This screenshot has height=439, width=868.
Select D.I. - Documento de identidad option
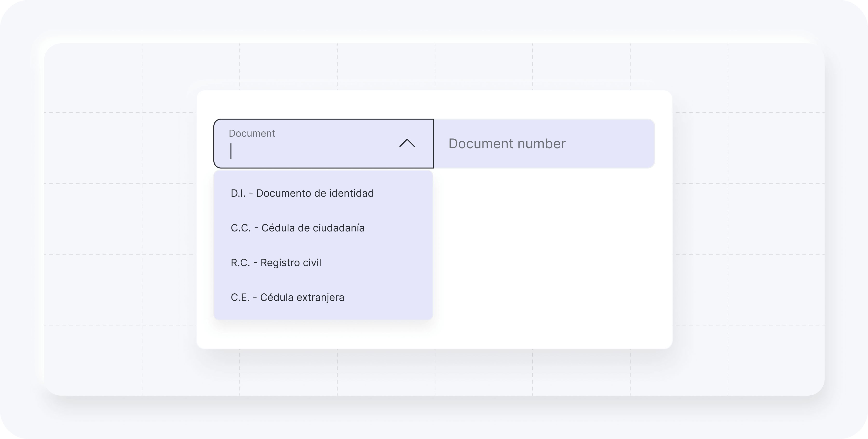(302, 193)
